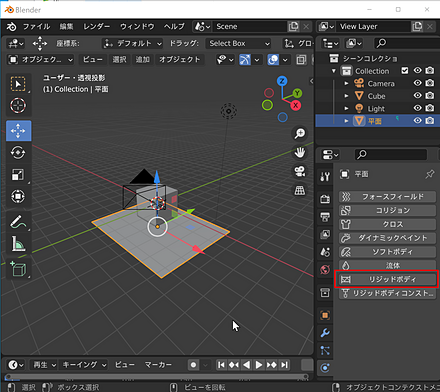The image size is (440, 392).
Task: Toggle Collection exclude checkbox
Action: (405, 71)
